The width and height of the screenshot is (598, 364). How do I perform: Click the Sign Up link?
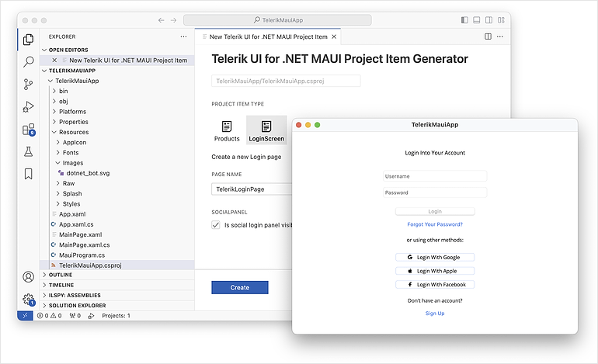pyautogui.click(x=435, y=314)
